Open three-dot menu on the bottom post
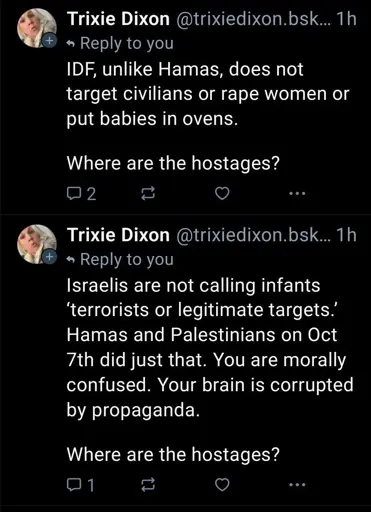371x512 pixels. coord(297,485)
